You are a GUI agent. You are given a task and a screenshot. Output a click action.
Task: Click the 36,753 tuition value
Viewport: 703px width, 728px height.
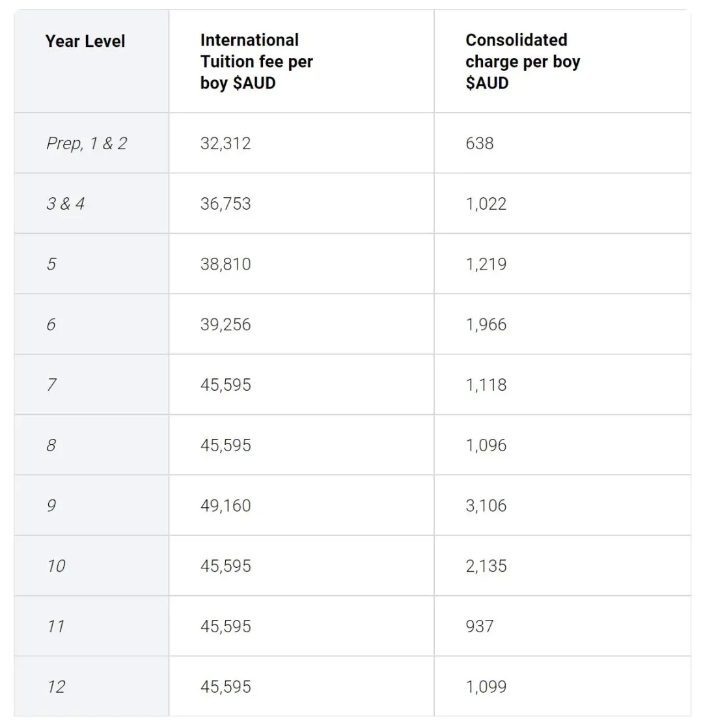click(x=225, y=204)
